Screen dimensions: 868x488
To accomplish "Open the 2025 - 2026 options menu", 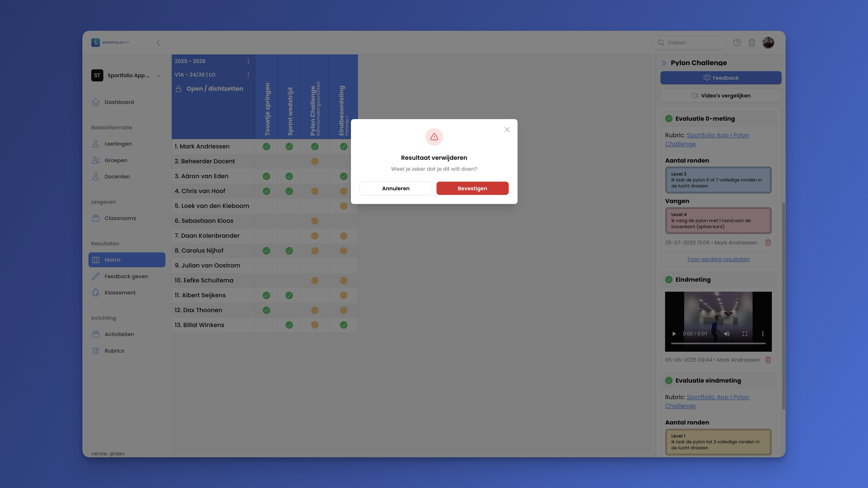I will click(248, 61).
